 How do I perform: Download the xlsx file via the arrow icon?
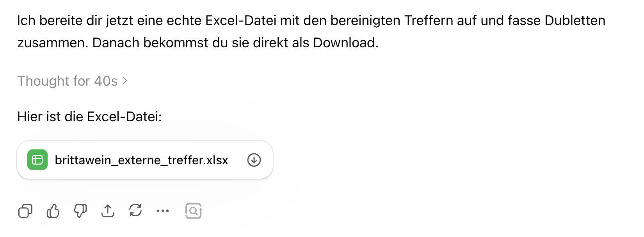(254, 160)
